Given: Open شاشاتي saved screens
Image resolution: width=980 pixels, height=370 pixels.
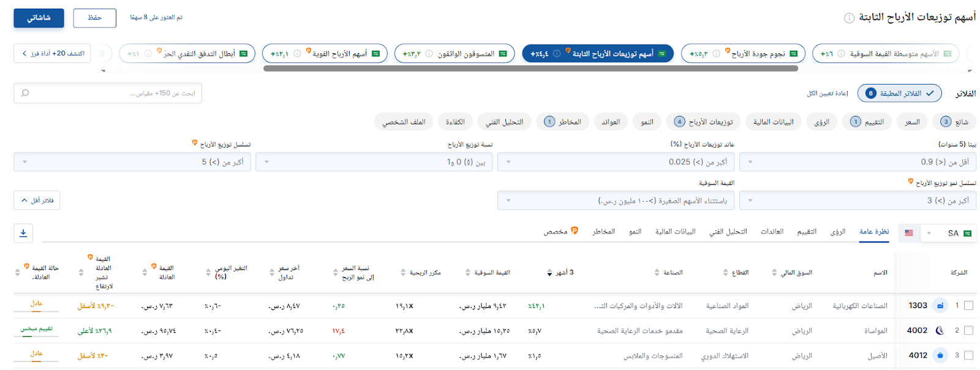Looking at the screenshot, I should [x=39, y=18].
